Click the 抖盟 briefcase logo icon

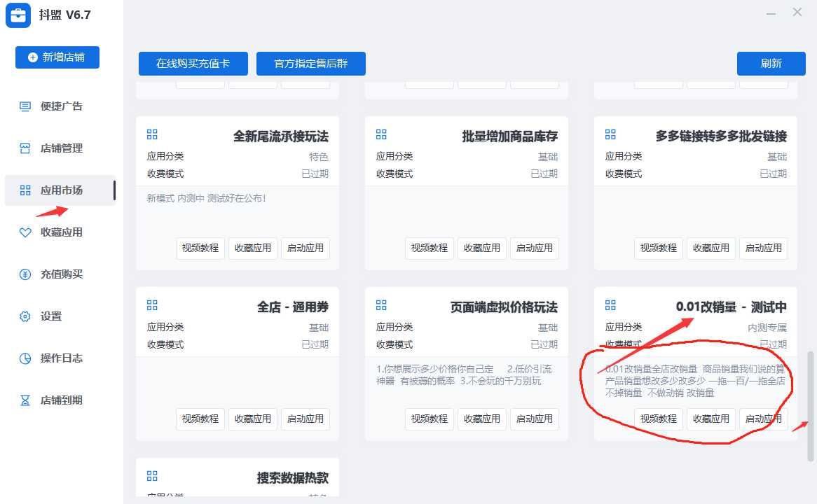coord(18,15)
